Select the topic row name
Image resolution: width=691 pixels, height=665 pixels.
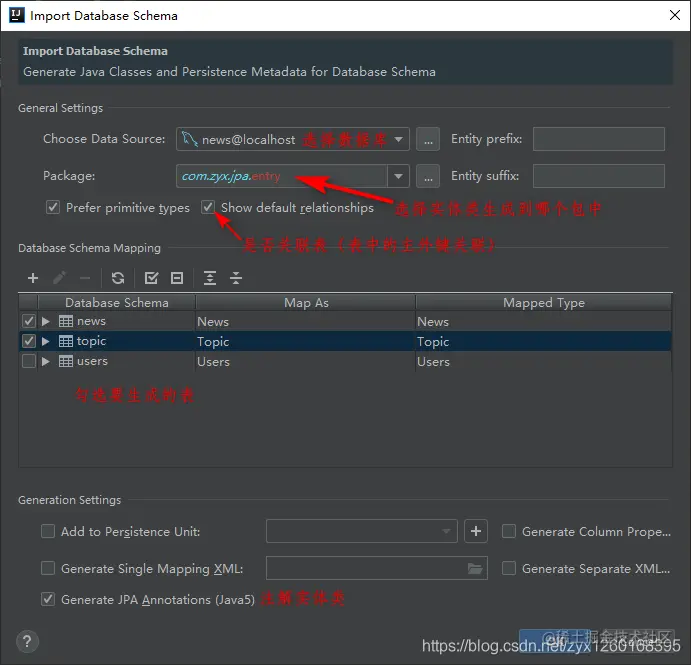(x=91, y=341)
